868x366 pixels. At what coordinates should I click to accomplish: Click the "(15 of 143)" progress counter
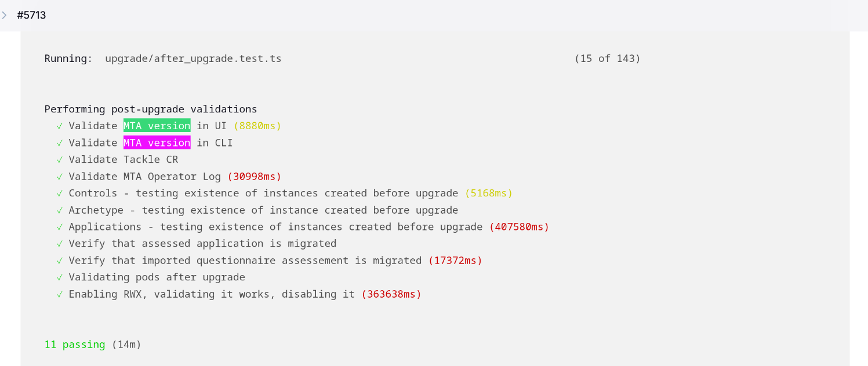pyautogui.click(x=607, y=58)
